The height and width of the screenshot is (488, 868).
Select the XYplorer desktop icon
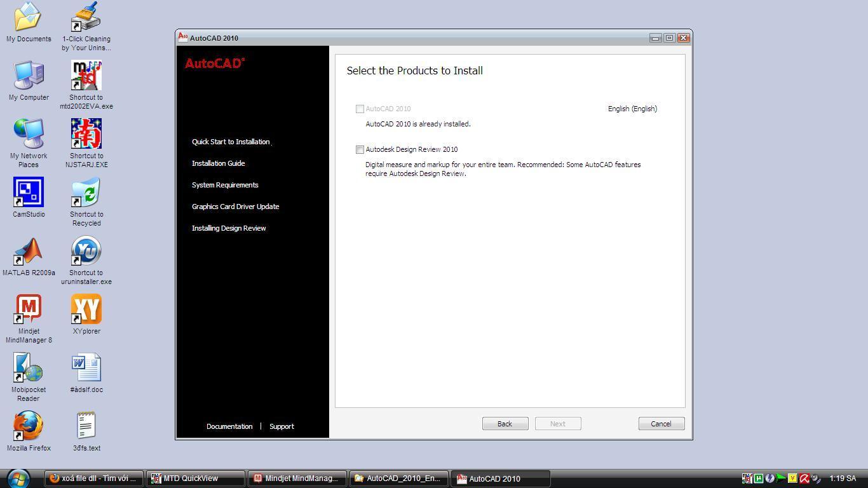(x=86, y=309)
